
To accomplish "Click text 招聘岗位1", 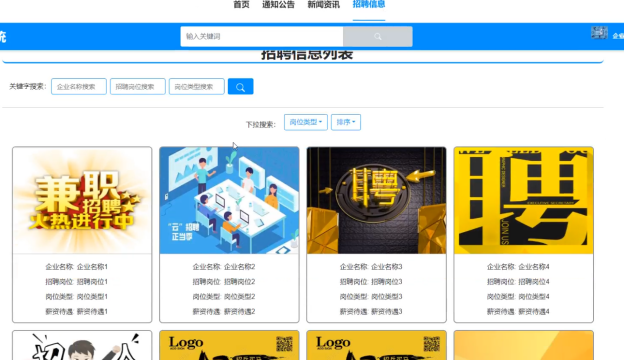I will tap(92, 282).
